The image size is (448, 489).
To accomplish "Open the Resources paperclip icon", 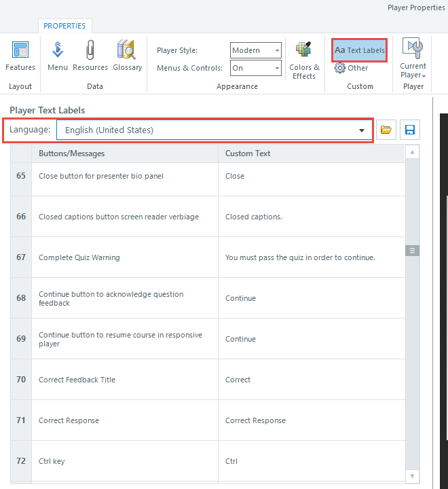I will [90, 56].
